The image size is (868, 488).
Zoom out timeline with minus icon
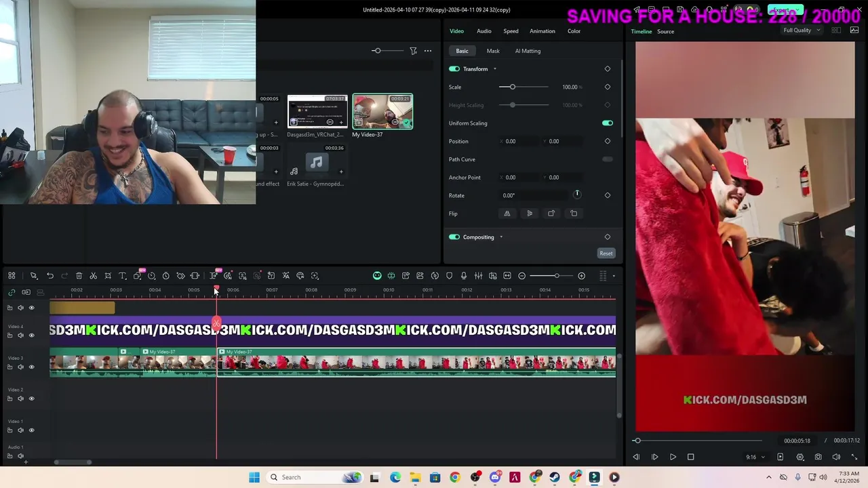pos(521,276)
